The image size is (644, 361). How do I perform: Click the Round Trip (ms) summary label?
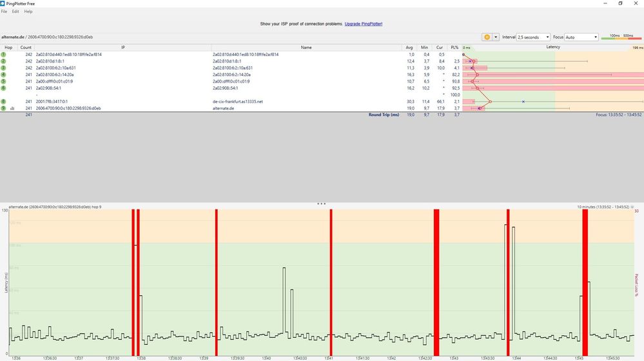pos(384,115)
